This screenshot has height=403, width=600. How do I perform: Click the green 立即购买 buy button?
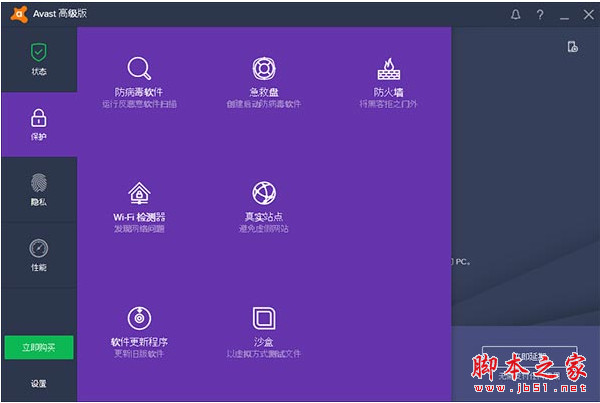click(x=39, y=348)
